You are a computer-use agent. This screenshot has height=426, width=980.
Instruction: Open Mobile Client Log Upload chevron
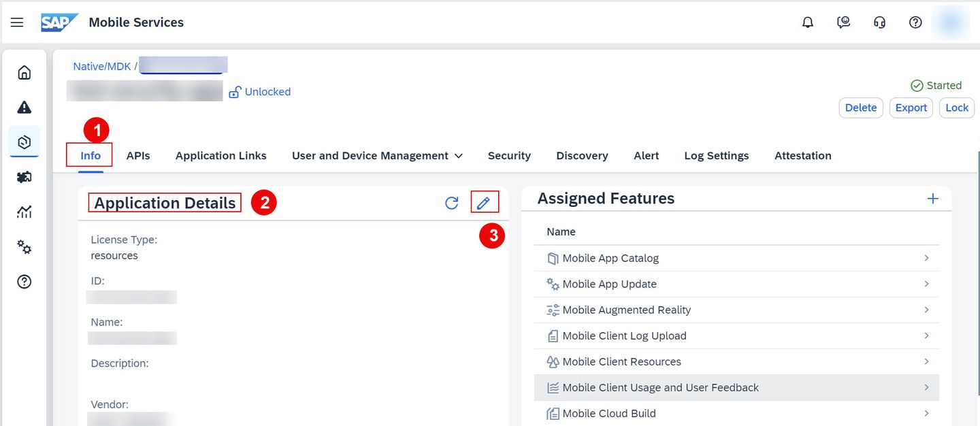926,335
